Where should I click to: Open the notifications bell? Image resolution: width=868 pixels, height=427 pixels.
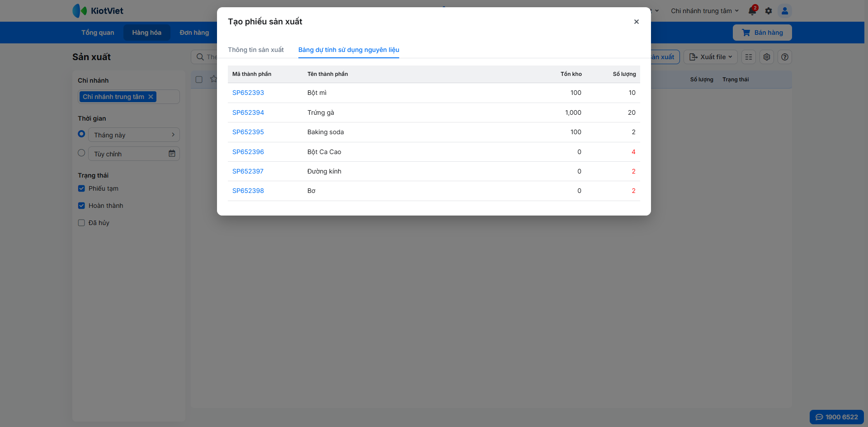[752, 11]
